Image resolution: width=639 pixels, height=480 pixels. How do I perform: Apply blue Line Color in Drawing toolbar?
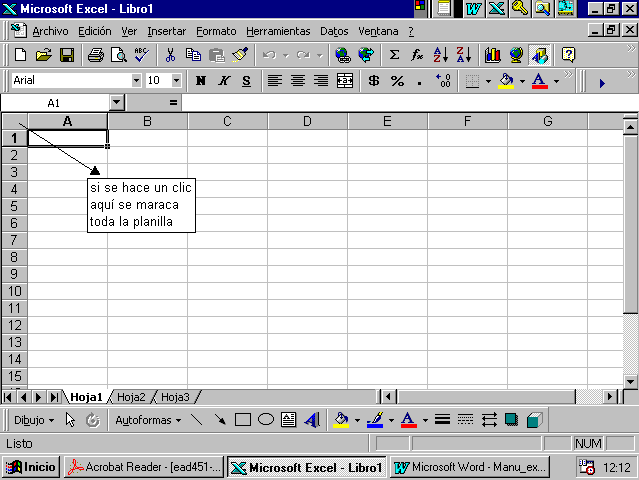pos(375,420)
